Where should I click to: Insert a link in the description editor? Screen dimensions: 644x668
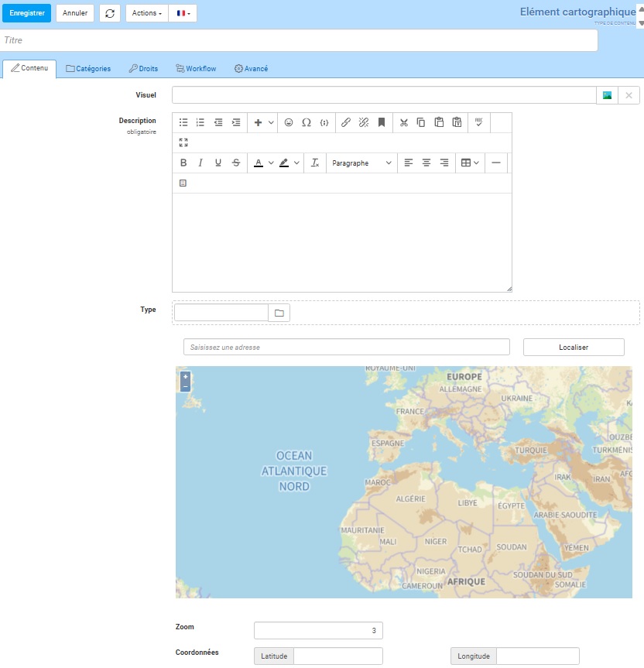346,122
